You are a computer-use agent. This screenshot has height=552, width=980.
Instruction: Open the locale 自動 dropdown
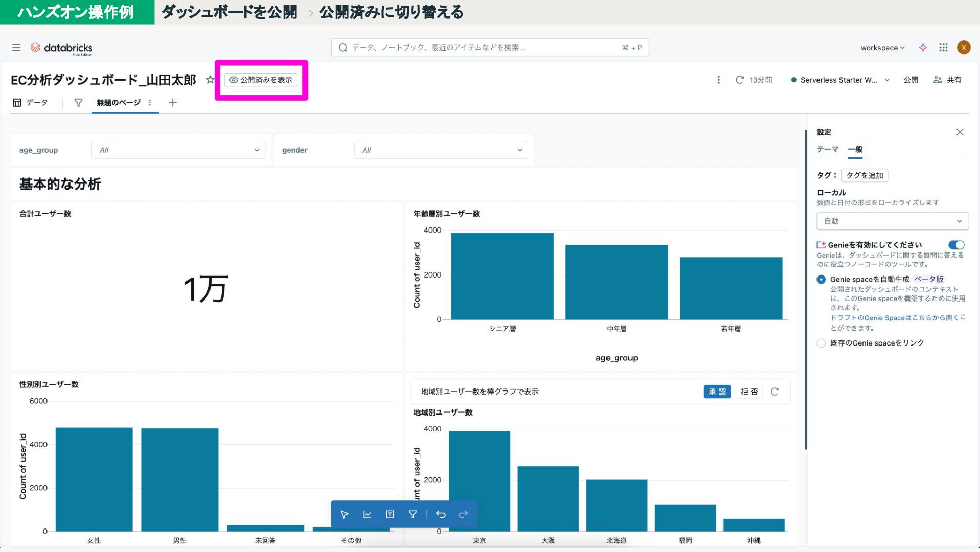point(892,221)
